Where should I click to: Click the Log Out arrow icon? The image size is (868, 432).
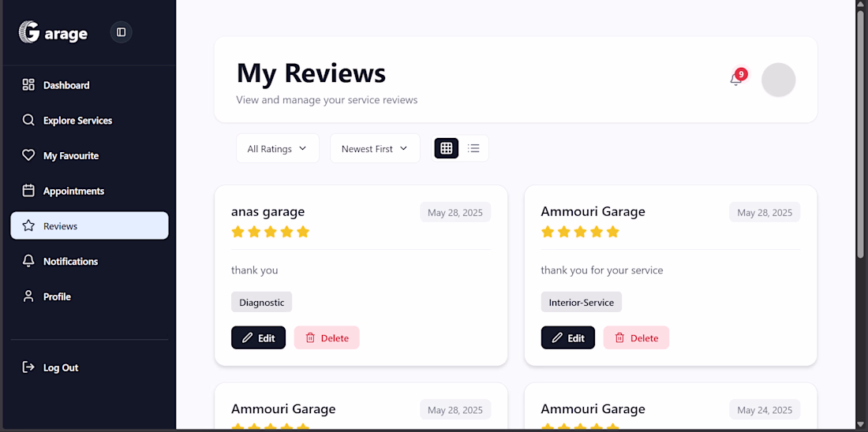[28, 367]
